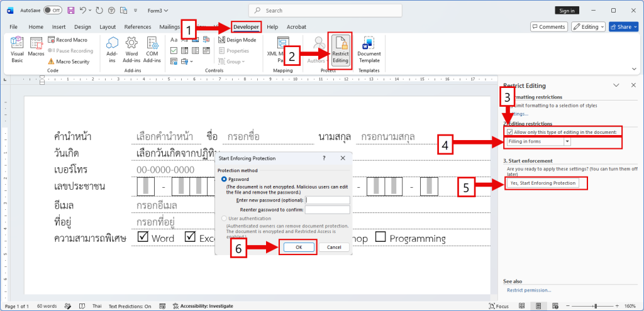Open Restrict Editing pane options chevron
The image size is (644, 311).
(616, 85)
